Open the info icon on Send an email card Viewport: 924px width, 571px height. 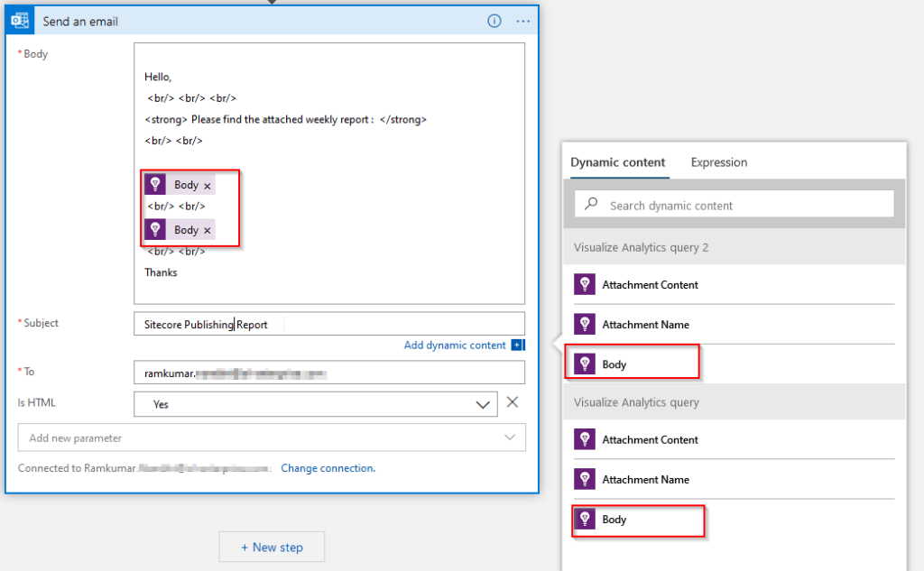click(494, 21)
